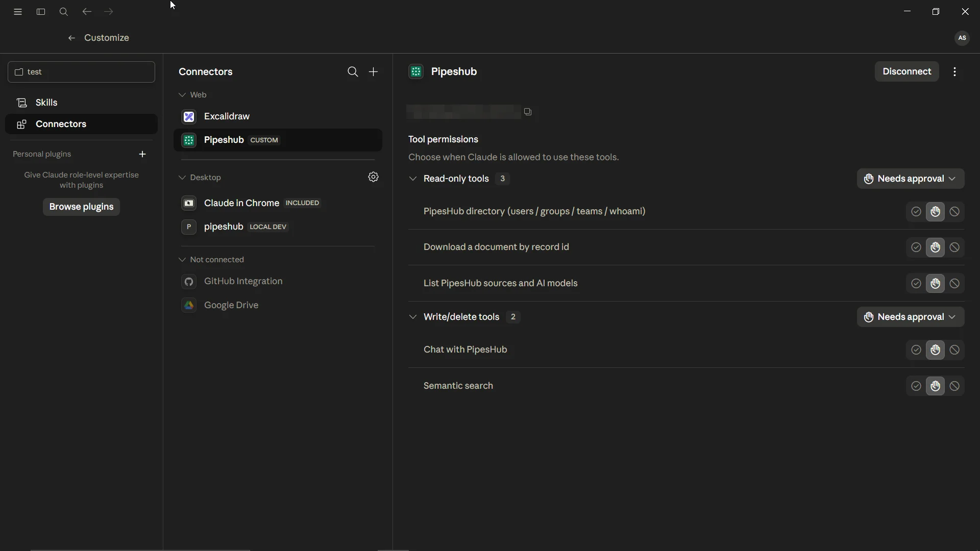The image size is (980, 551).
Task: Search connectors with the magnifier icon
Action: (353, 72)
